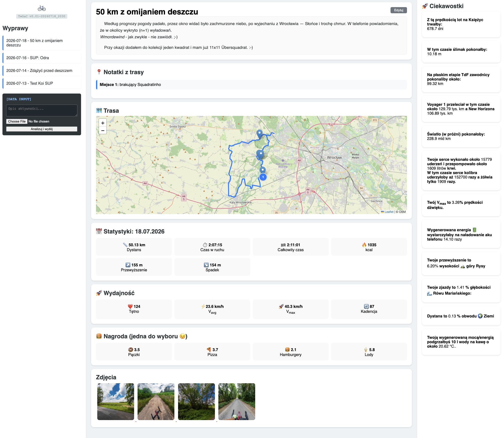
Task: Click the up-arrow icon by 155 m
Action: click(128, 265)
